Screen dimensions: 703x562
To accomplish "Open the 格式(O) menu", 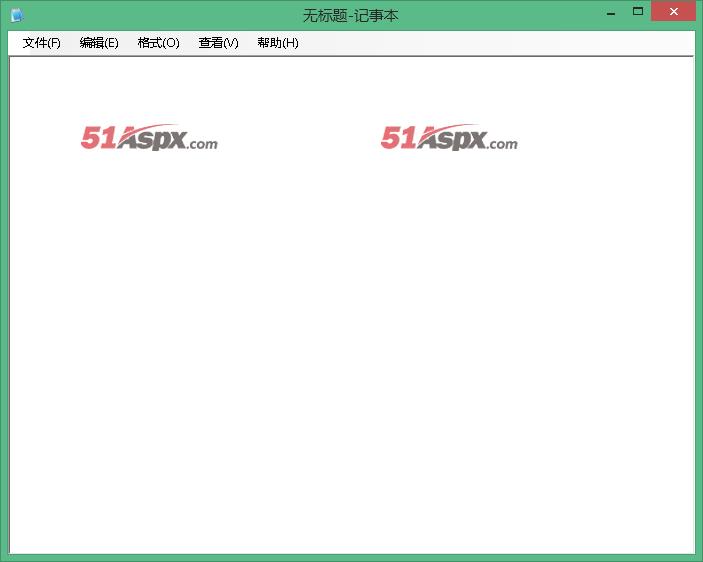I will click(158, 43).
